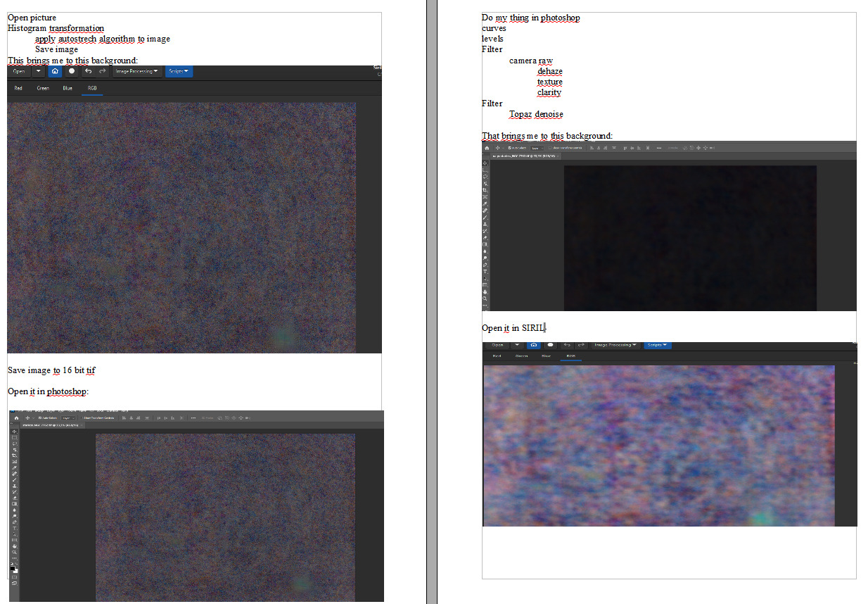Screen dimensions: 868x604
Task: Click Home button in blurred Siril screenshot
Action: pyautogui.click(x=533, y=345)
